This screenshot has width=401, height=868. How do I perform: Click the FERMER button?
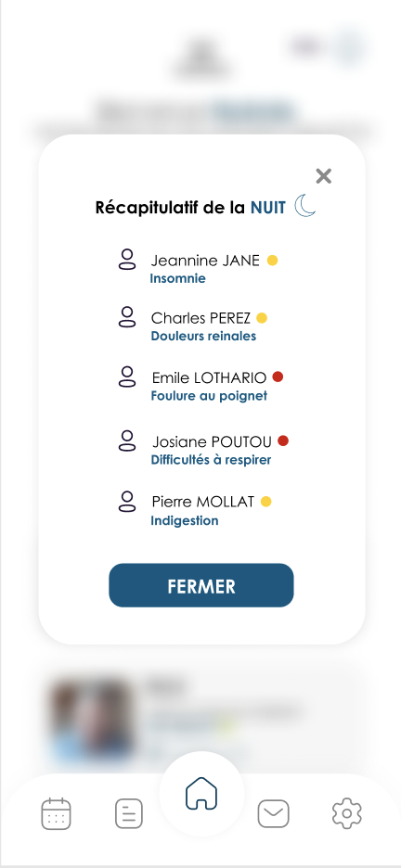coord(201,586)
